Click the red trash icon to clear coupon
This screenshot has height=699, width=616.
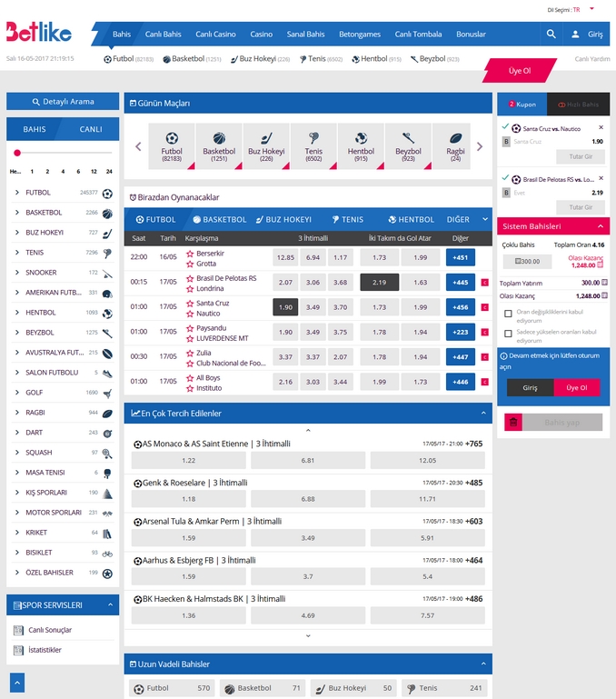click(513, 422)
